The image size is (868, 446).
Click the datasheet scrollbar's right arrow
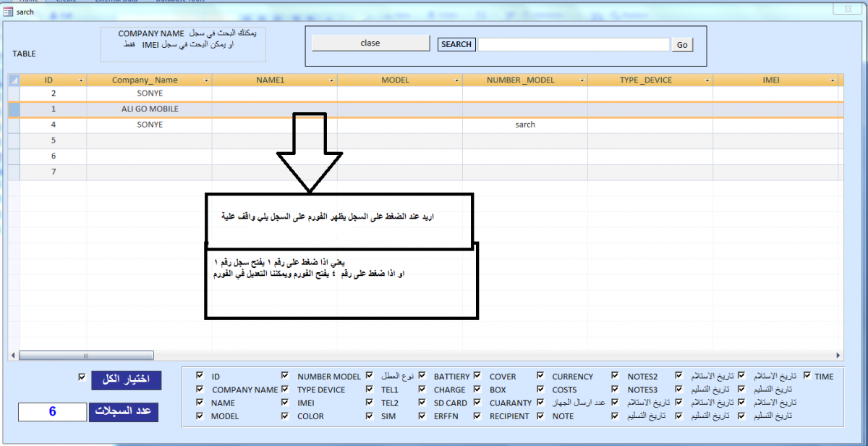(x=838, y=355)
